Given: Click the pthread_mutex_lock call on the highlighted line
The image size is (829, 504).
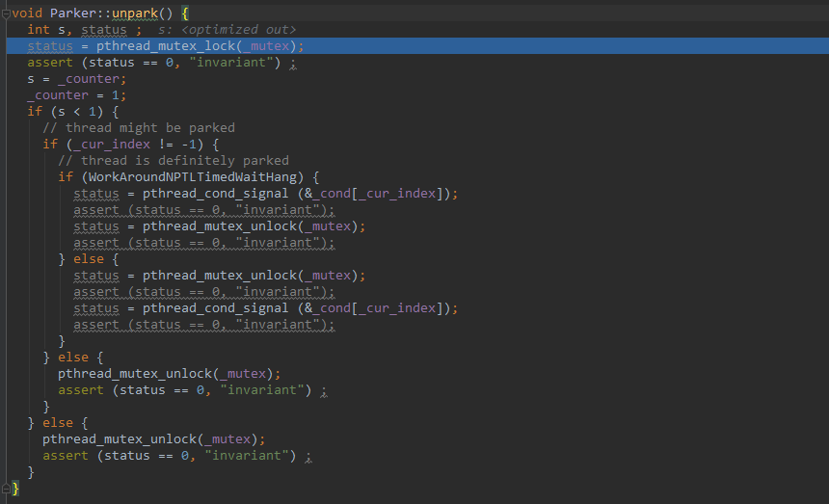Looking at the screenshot, I should 166,46.
